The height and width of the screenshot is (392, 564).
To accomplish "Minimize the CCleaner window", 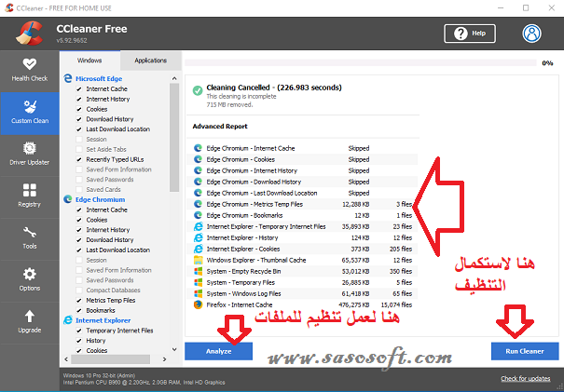I will (501, 7).
